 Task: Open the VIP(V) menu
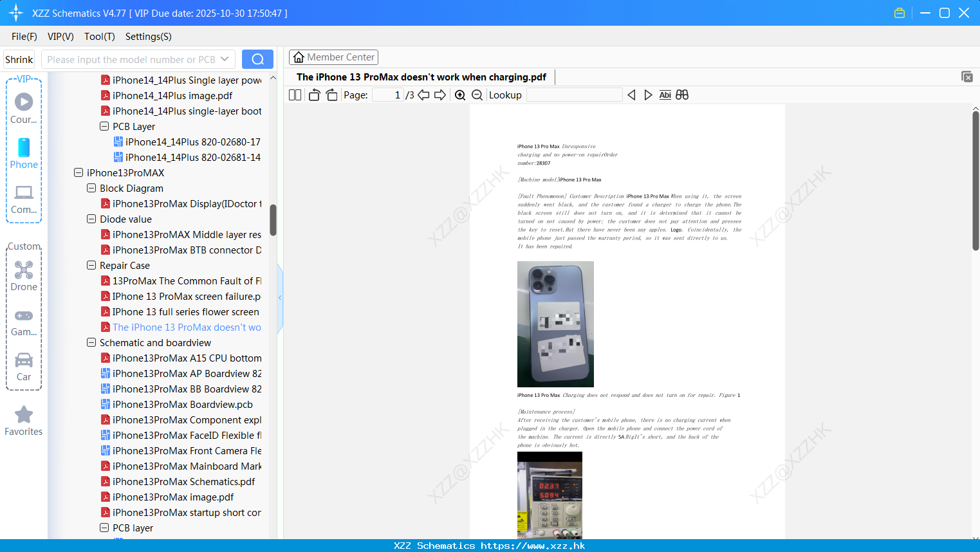coord(60,37)
